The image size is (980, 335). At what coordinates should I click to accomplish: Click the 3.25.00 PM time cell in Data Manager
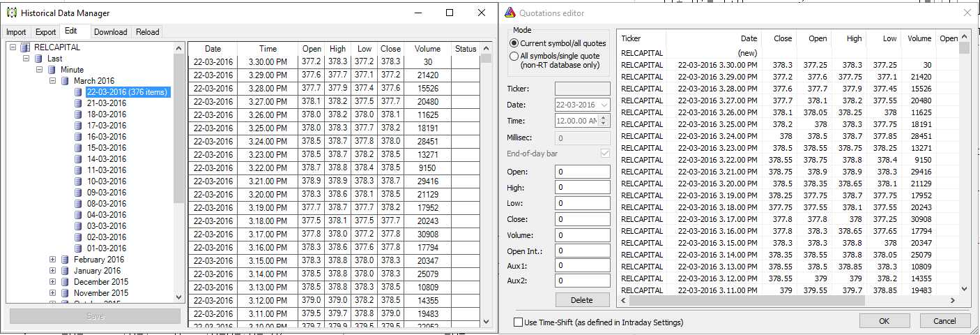(x=268, y=128)
